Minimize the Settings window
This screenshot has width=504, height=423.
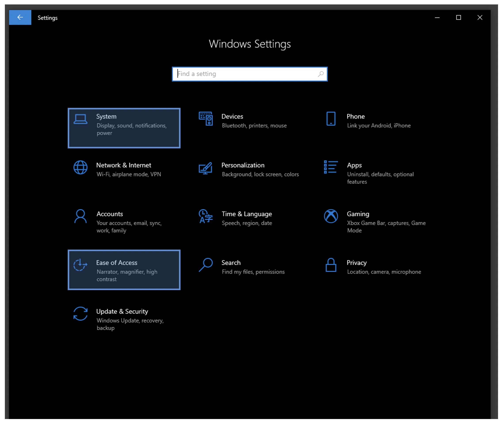pos(437,17)
